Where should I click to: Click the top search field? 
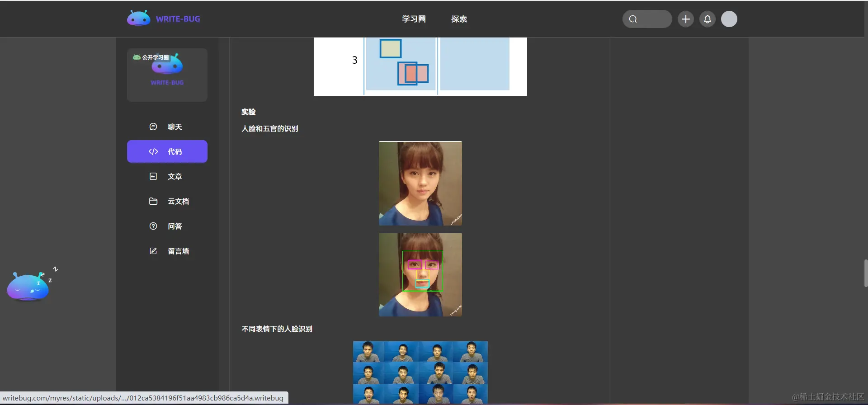[647, 19]
